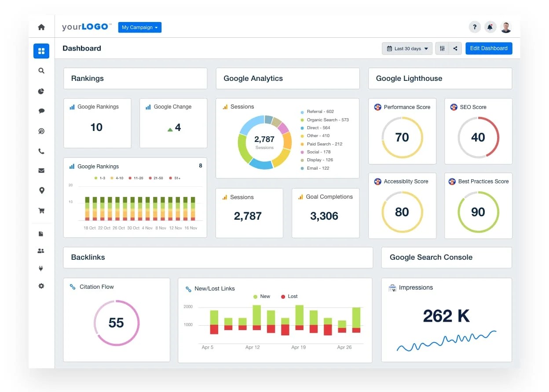Open the email envelope icon in the sidebar
This screenshot has width=549, height=392.
(x=41, y=171)
